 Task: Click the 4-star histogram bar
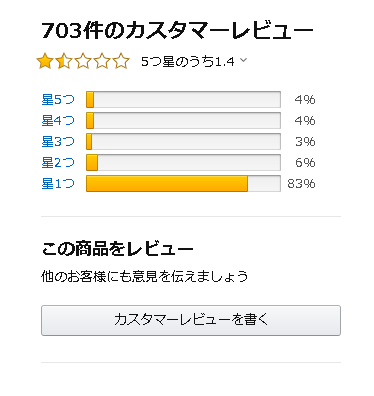pos(183,121)
